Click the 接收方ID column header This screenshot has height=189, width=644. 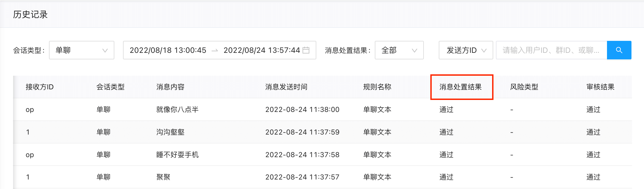pyautogui.click(x=39, y=87)
